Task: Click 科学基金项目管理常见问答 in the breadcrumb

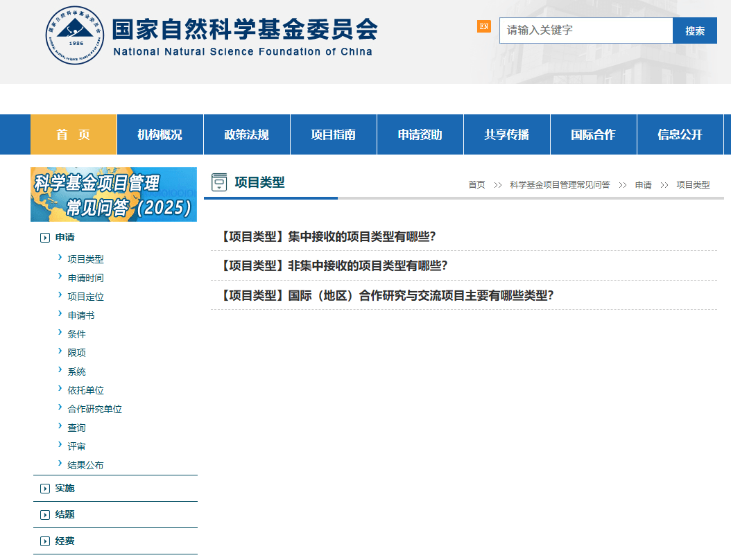Action: tap(560, 185)
